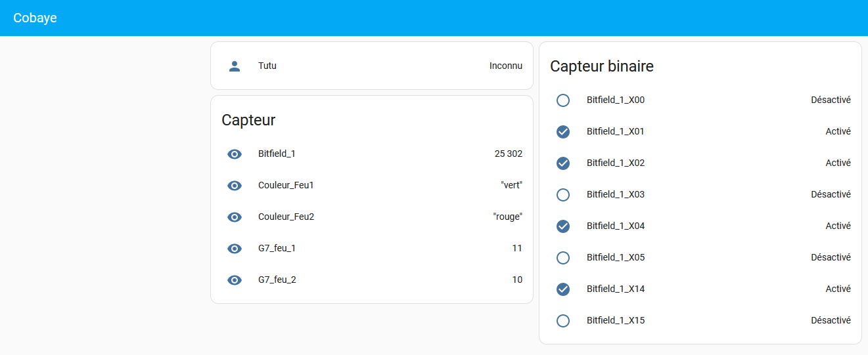This screenshot has width=868, height=355.
Task: Click the Cobaye title in header
Action: [35, 18]
